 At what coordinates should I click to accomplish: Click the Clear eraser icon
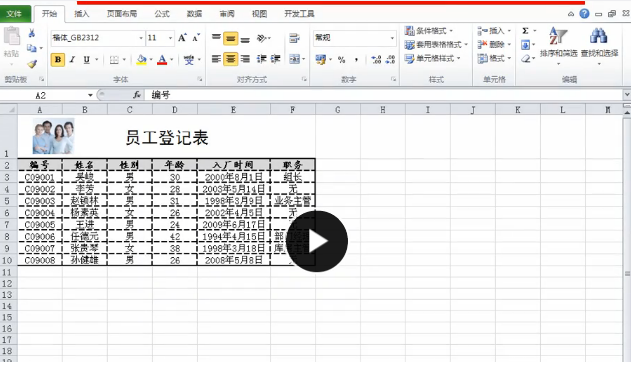tap(525, 58)
